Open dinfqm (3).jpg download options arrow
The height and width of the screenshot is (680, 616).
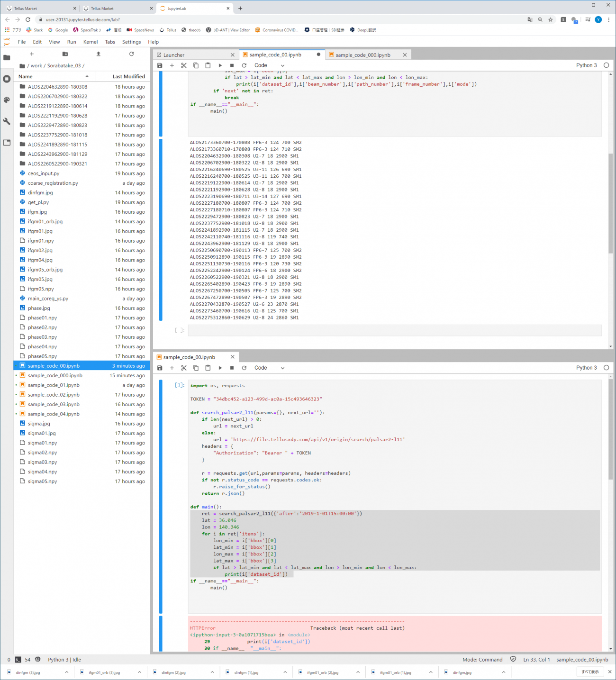[x=66, y=672]
